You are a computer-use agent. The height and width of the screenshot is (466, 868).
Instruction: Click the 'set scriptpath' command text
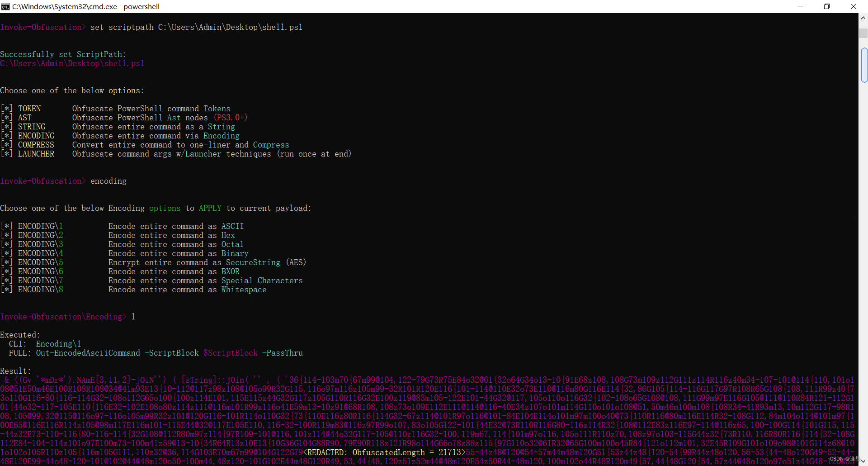[x=197, y=27]
